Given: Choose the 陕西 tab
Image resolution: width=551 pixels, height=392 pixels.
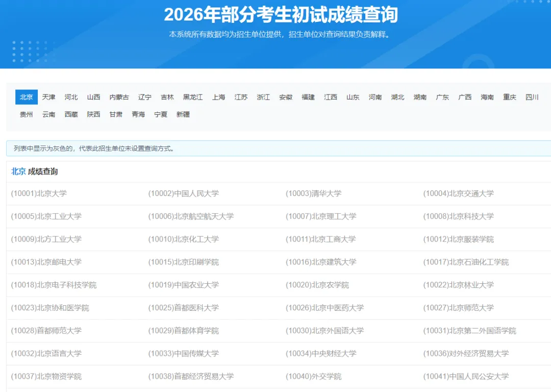Looking at the screenshot, I should tap(93, 114).
